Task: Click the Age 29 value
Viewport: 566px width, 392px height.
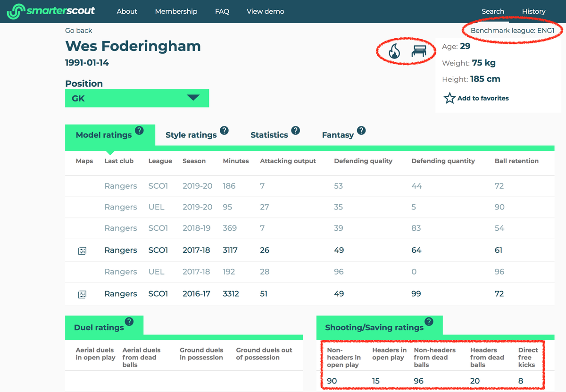Action: pos(465,46)
